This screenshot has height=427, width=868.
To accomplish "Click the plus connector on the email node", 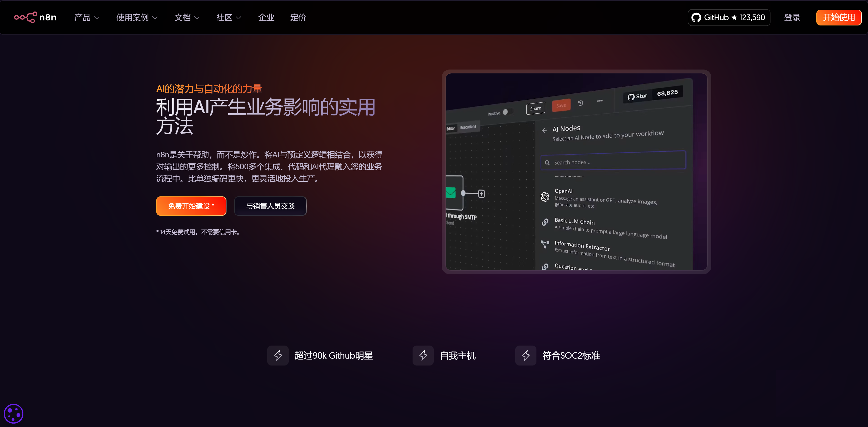I will [482, 194].
